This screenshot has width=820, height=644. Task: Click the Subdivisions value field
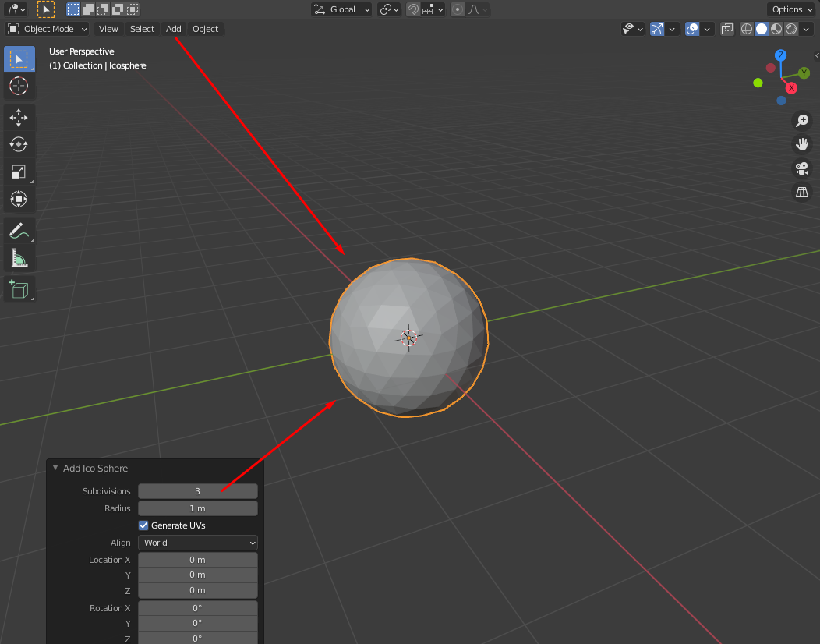coord(198,490)
